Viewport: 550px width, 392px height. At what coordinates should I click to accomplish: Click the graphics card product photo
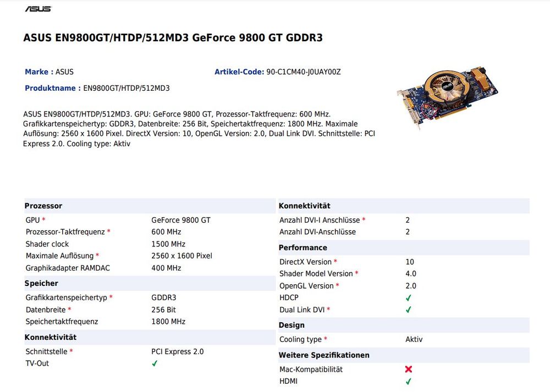446,93
